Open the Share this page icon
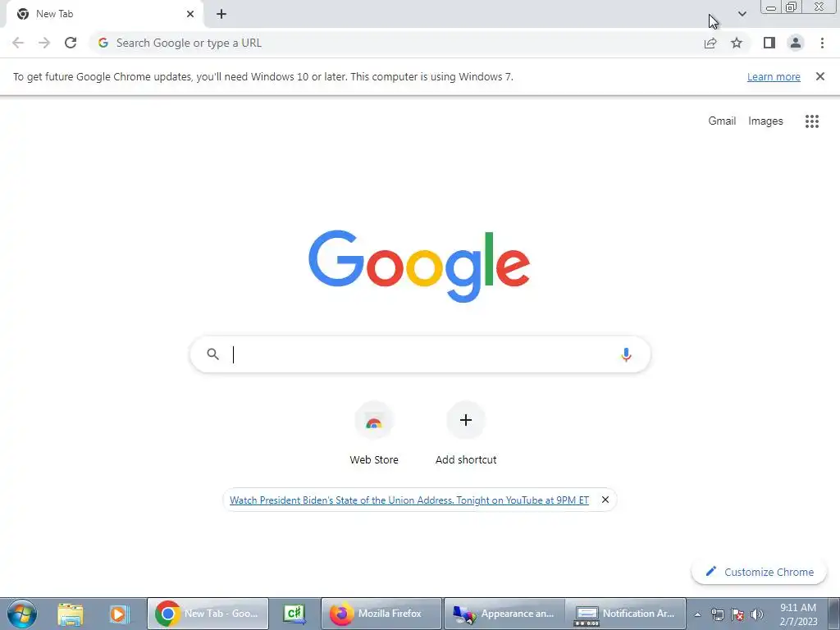 pos(710,43)
